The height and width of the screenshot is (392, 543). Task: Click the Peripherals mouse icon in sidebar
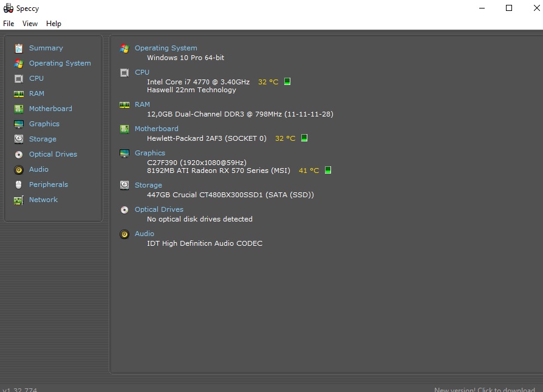19,184
